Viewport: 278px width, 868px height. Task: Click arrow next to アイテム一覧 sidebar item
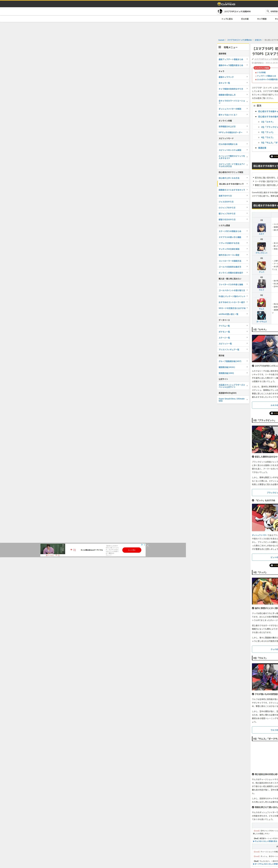point(247,325)
